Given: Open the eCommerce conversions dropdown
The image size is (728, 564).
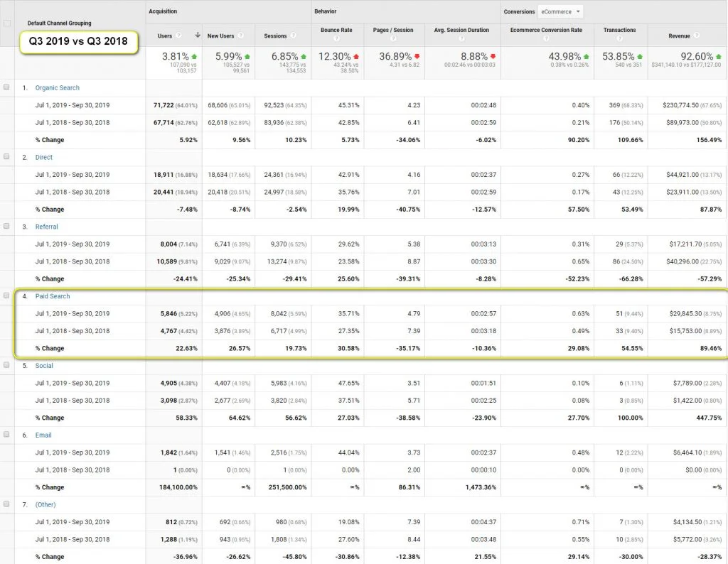Looking at the screenshot, I should 560,11.
